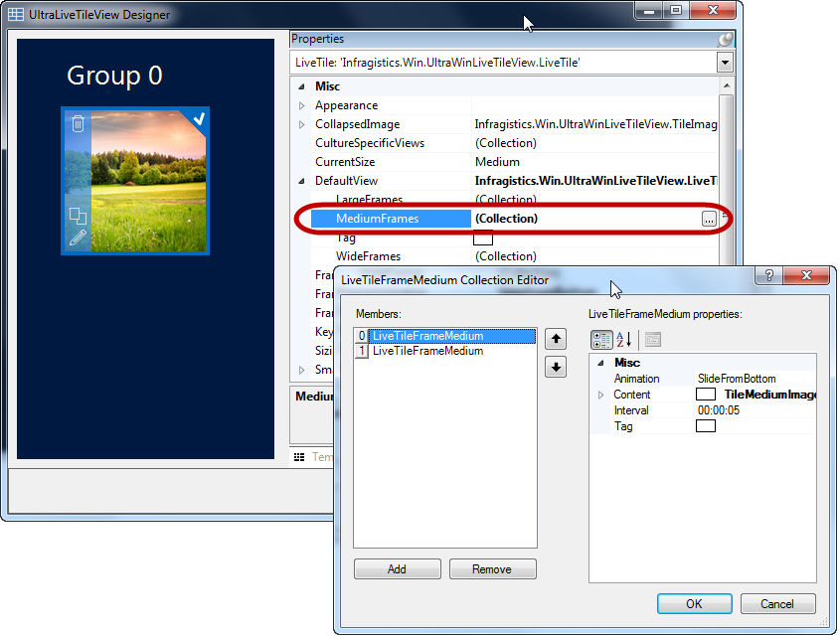
Task: Click the checkmark badge on the tile corner
Action: coord(200,117)
